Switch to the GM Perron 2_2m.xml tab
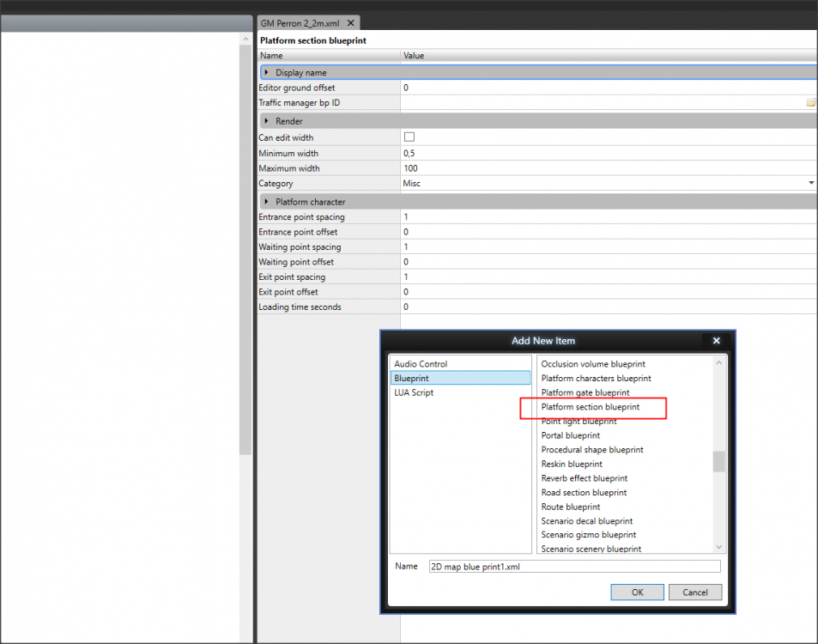The height and width of the screenshot is (644, 818). [300, 23]
